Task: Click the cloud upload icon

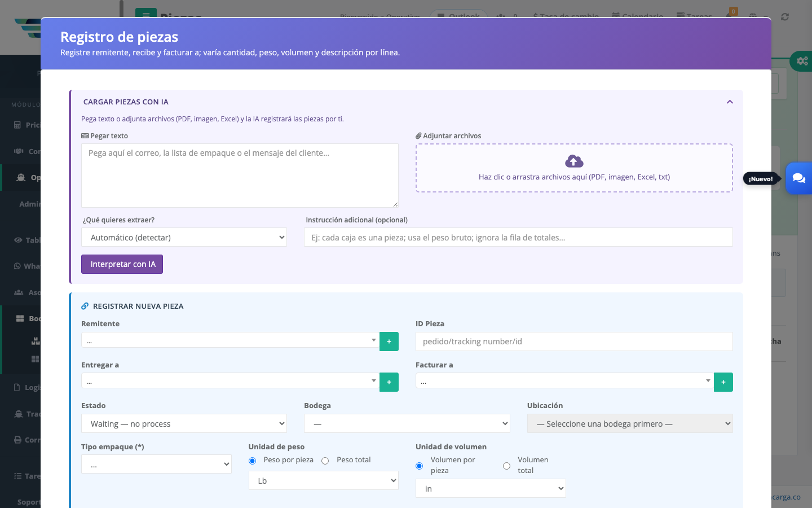Action: click(x=574, y=161)
